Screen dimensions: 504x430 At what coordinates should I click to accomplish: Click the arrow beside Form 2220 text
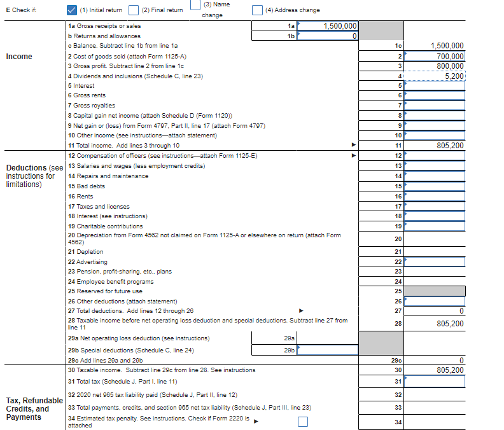point(256,421)
